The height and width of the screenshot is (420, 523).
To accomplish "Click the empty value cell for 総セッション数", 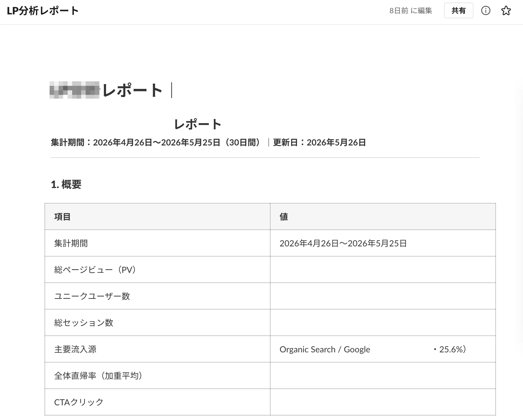I will coord(383,322).
